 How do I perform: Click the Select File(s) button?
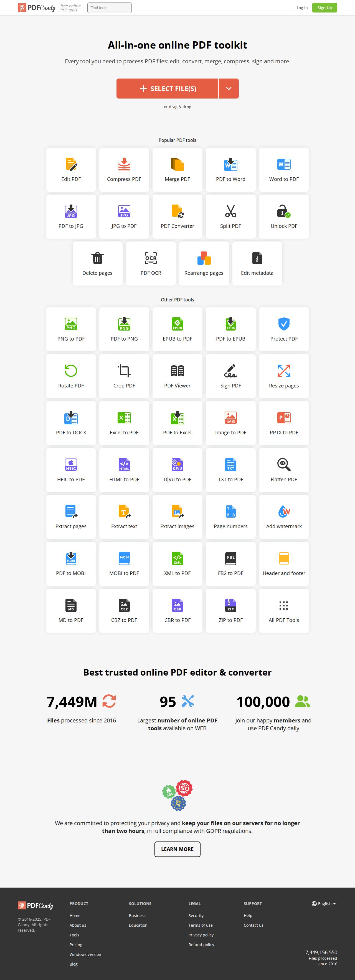pos(168,89)
